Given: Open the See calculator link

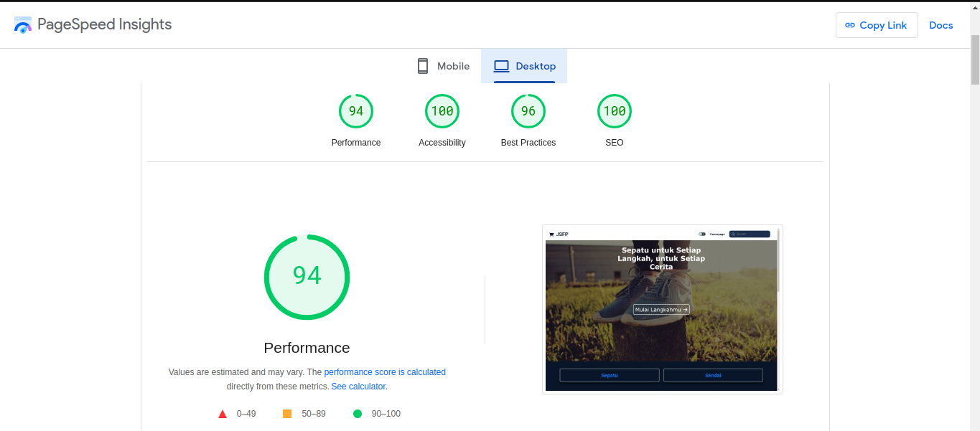Looking at the screenshot, I should coord(359,387).
